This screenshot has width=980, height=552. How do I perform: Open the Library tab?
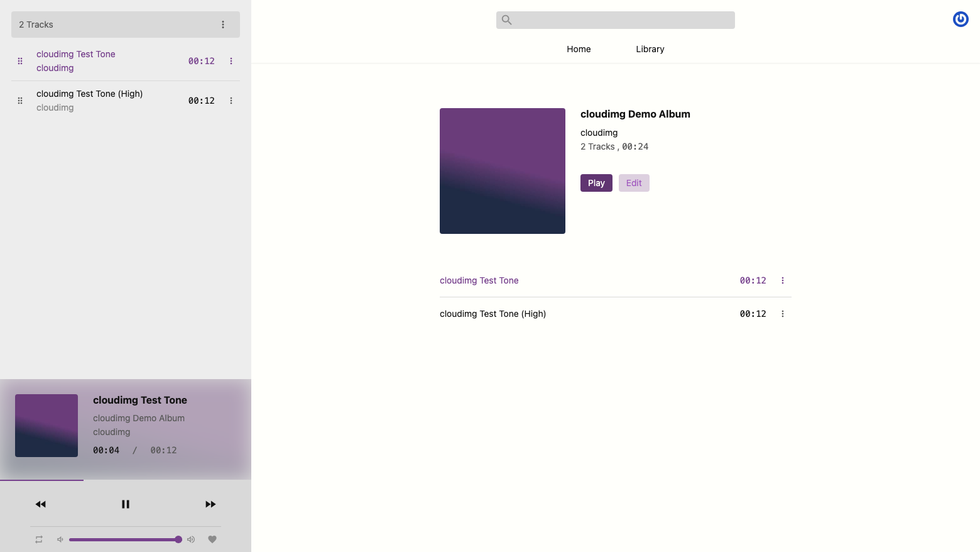650,49
